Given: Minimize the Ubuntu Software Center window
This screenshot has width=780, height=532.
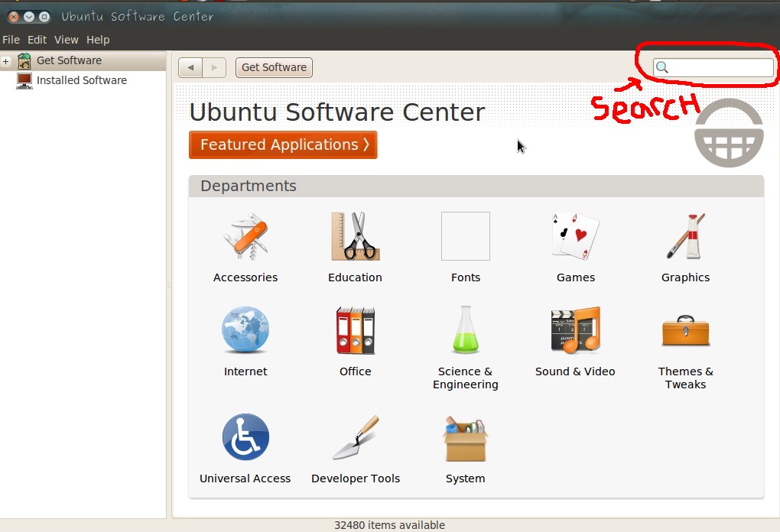Looking at the screenshot, I should tap(29, 17).
